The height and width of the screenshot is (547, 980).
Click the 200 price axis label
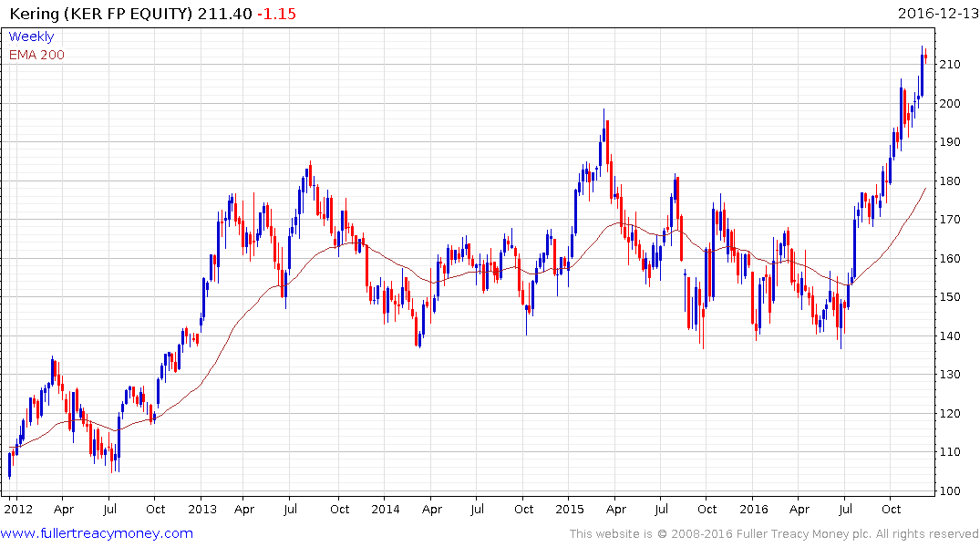pos(949,103)
